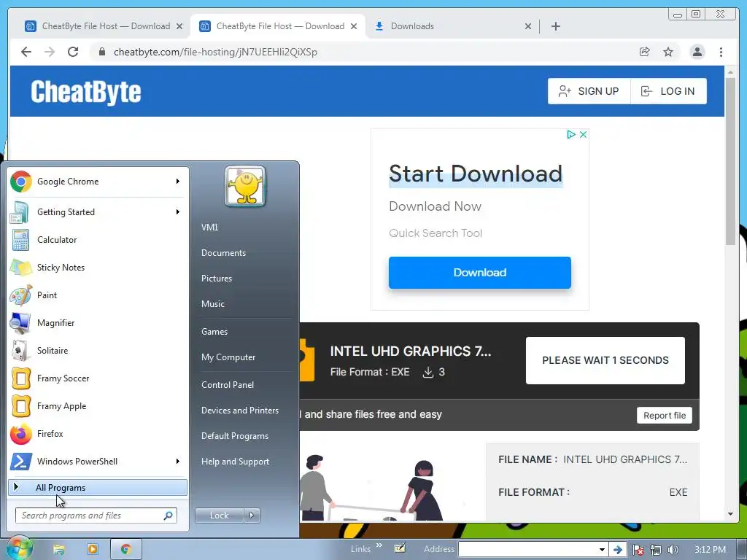Start Solitaire game icon
Viewport: 747px width, 560px height.
pos(21,351)
